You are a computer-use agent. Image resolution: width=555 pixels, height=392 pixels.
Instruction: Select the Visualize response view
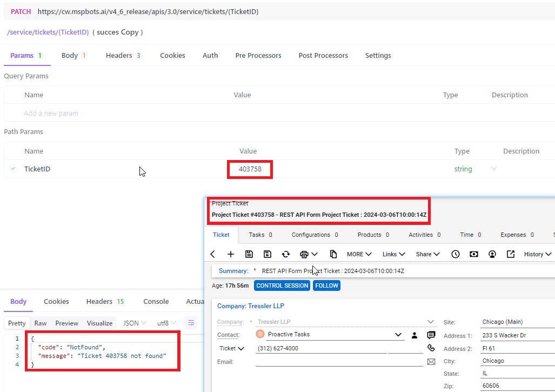coord(99,323)
